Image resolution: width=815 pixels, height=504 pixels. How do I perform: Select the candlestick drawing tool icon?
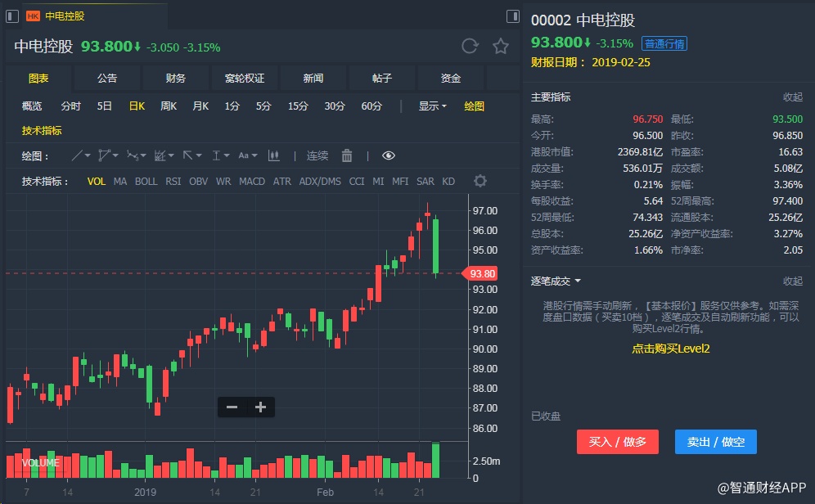click(273, 155)
